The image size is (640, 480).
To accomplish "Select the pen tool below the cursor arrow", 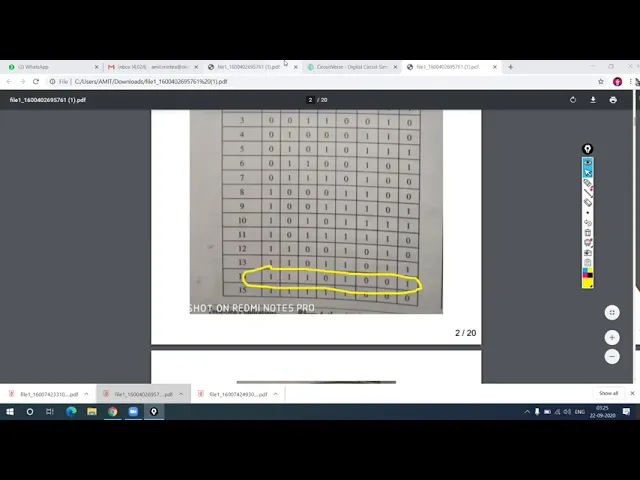I will tap(587, 183).
